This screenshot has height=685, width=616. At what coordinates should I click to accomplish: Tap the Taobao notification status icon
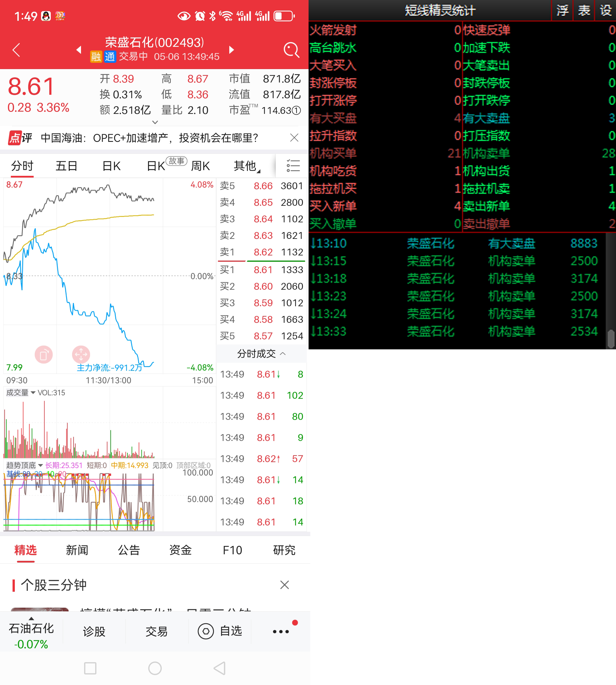[60, 16]
